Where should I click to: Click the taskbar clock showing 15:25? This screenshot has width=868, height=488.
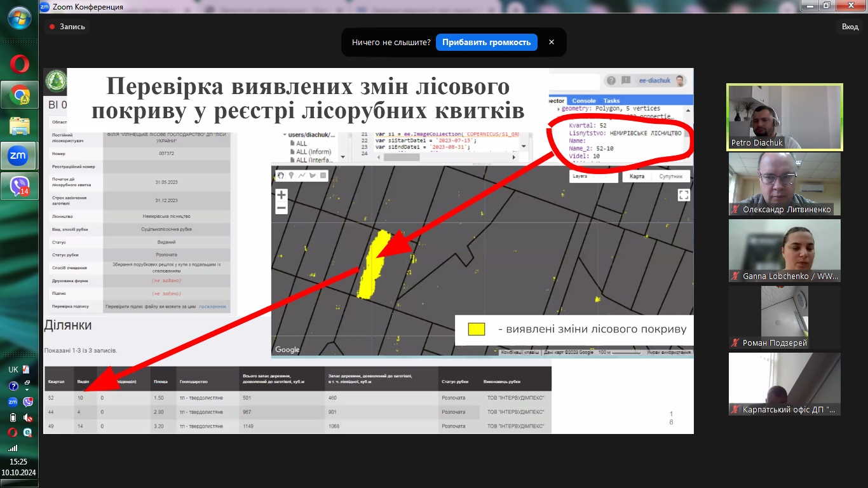click(x=18, y=462)
